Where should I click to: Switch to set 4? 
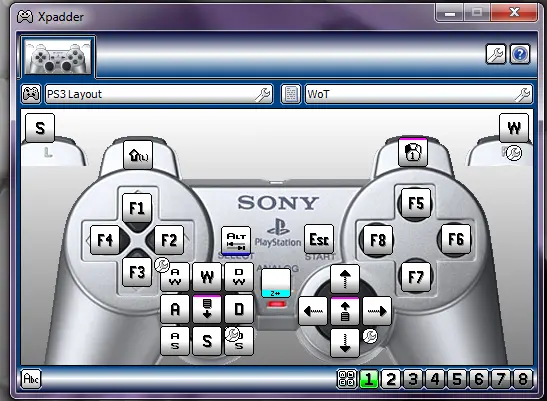pos(435,379)
